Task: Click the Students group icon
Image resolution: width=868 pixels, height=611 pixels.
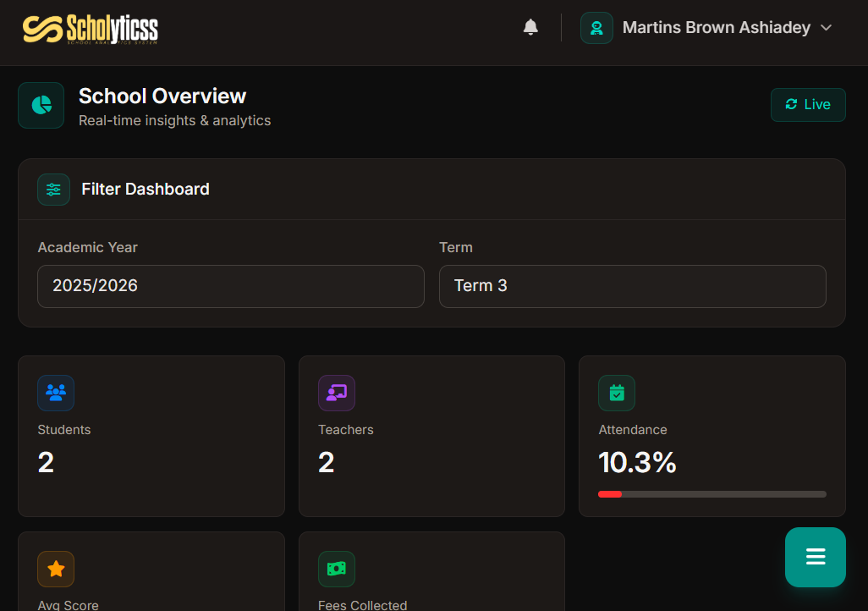Action: pos(56,393)
